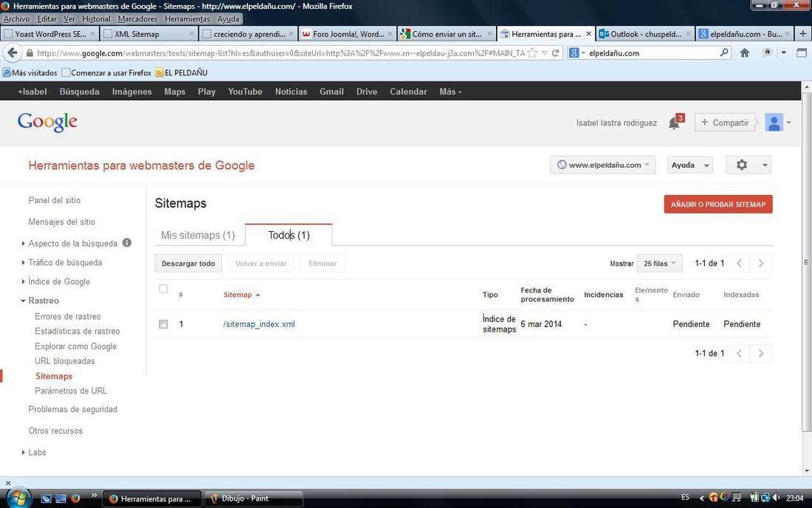This screenshot has height=508, width=812.
Task: Open Problemas de seguridad in the sidebar
Action: tap(72, 409)
